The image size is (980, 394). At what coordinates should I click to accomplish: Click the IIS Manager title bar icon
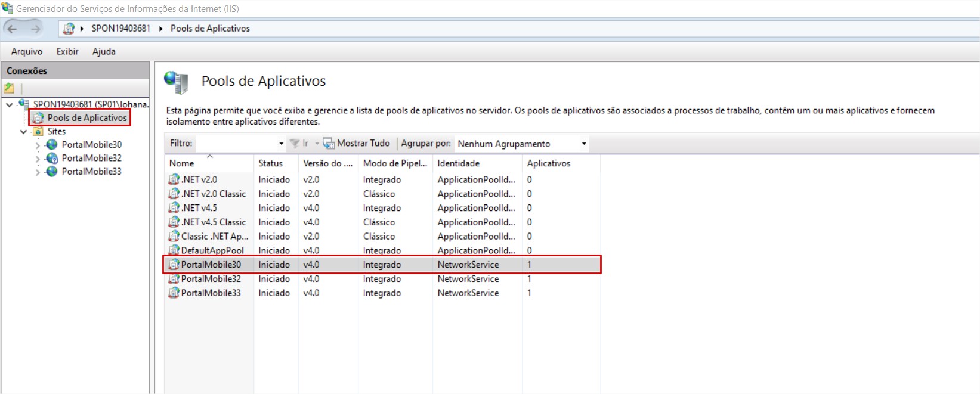click(7, 8)
